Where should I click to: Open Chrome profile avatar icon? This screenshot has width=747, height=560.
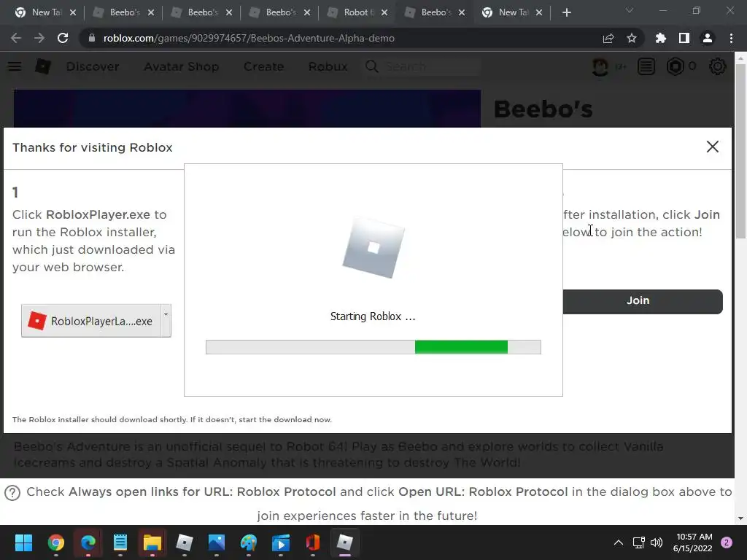click(x=708, y=38)
